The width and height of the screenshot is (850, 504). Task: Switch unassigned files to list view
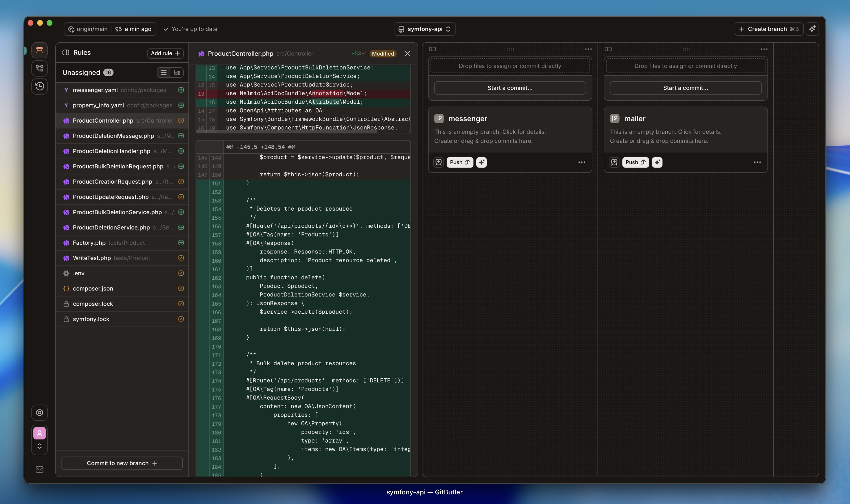[163, 73]
